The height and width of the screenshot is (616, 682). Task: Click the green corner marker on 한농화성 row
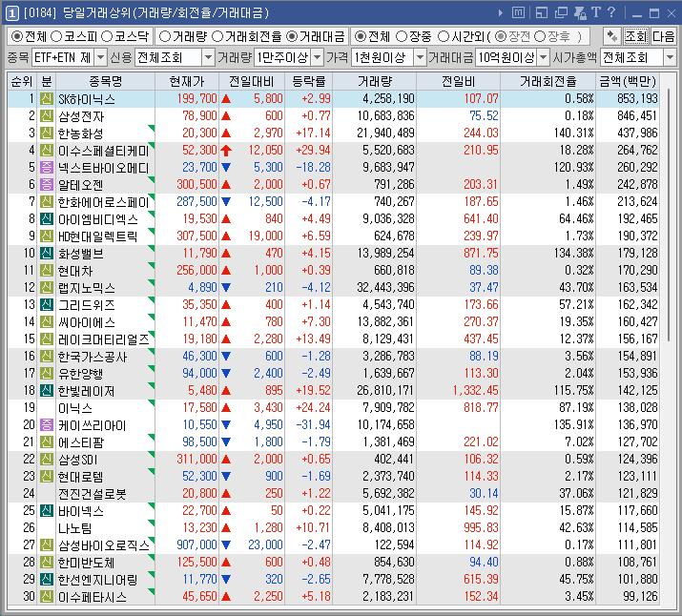(152, 128)
